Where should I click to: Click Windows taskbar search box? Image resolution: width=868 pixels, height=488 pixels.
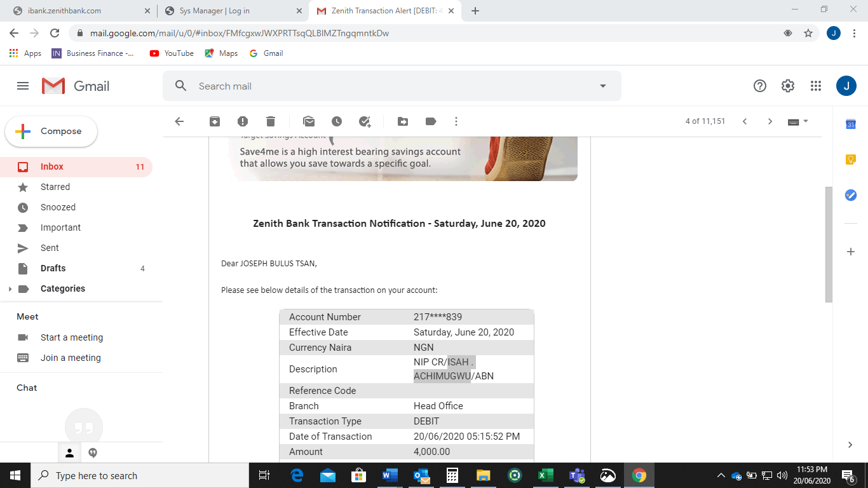click(139, 475)
